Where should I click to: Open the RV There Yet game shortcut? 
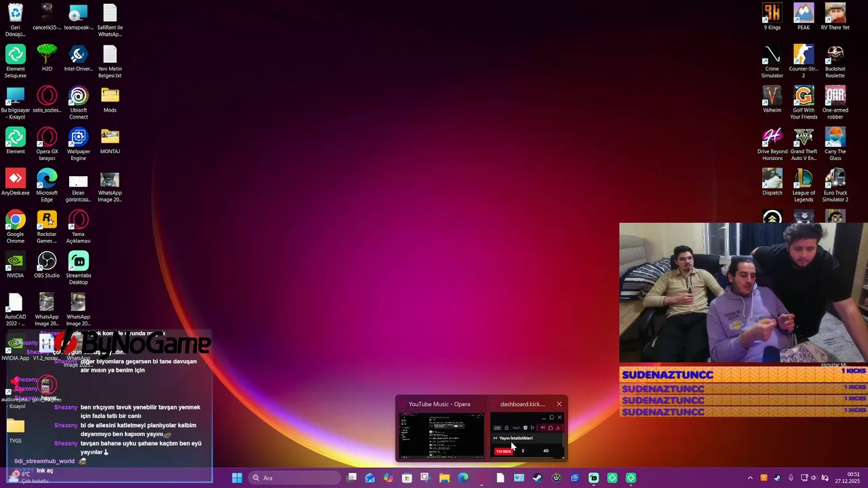835,16
